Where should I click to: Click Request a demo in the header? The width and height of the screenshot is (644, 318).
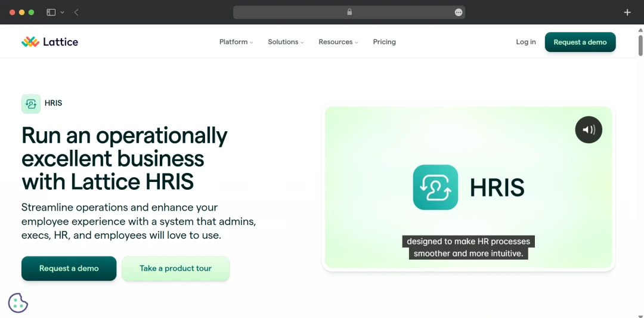(580, 42)
